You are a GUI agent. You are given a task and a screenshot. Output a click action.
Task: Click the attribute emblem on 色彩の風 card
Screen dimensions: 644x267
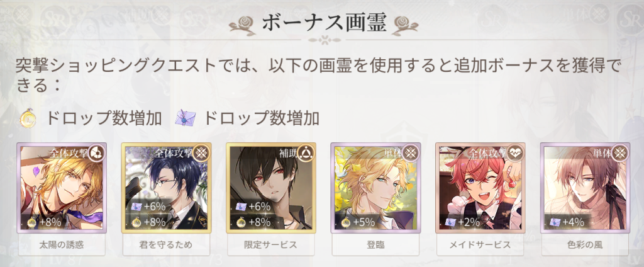point(620,152)
